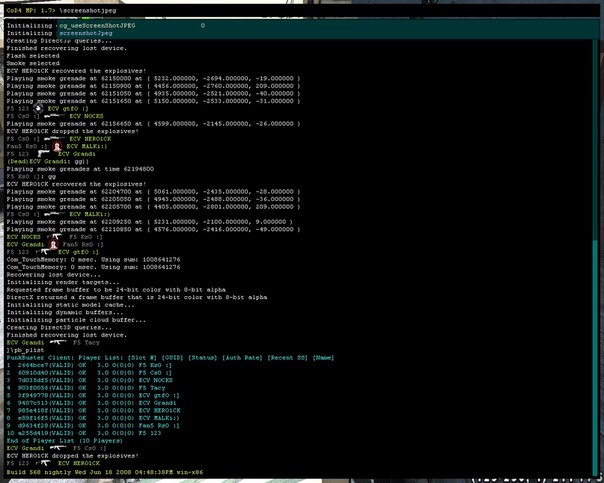Click player list row 4 for FS Tacy

click(86, 388)
